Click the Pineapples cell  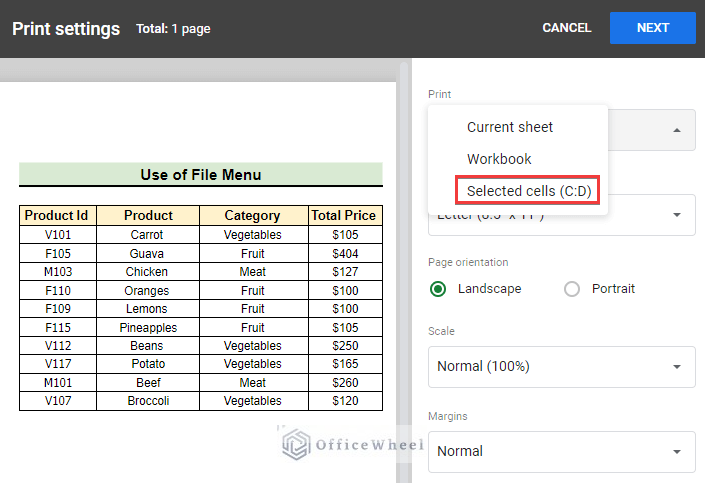[x=148, y=327]
